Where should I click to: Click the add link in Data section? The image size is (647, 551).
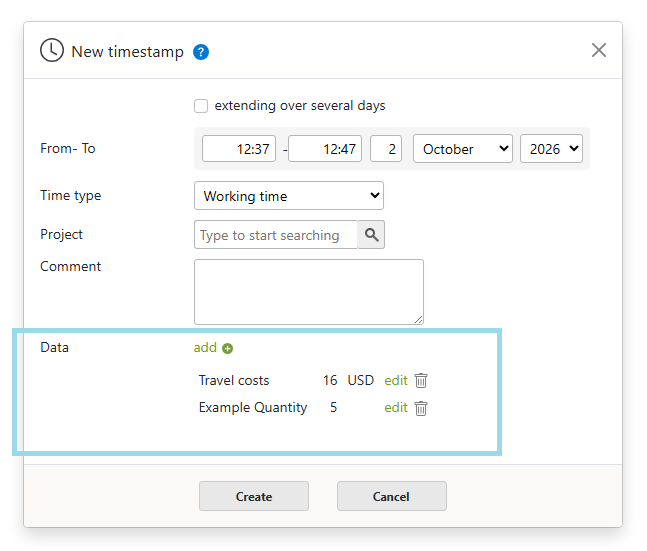(x=205, y=348)
